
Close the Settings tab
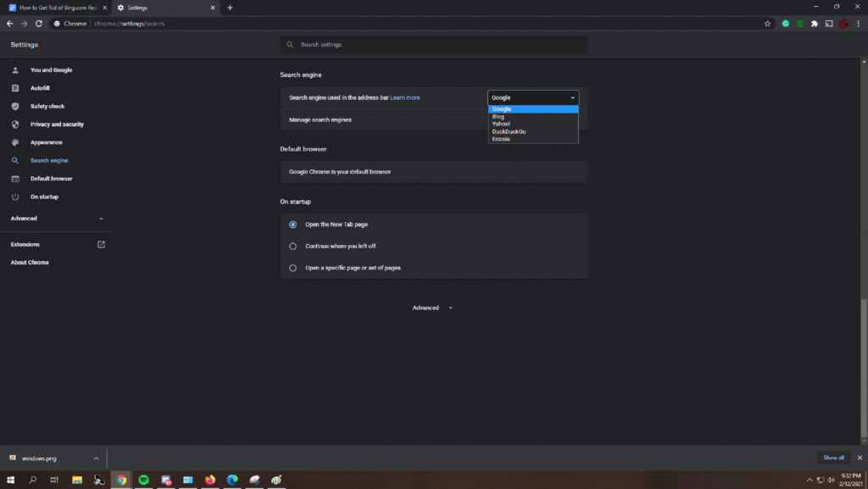coord(213,8)
